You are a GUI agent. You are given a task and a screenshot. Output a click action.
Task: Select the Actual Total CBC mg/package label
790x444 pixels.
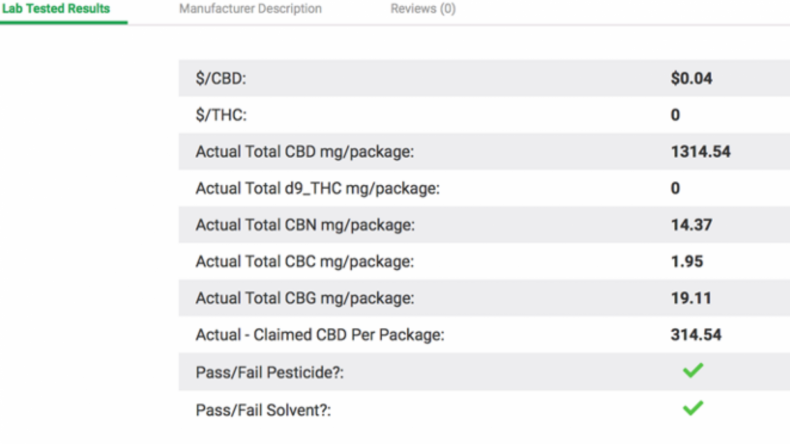tap(305, 262)
